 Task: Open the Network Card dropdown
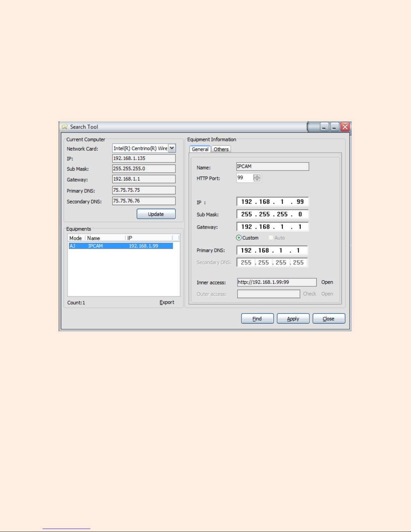click(172, 148)
